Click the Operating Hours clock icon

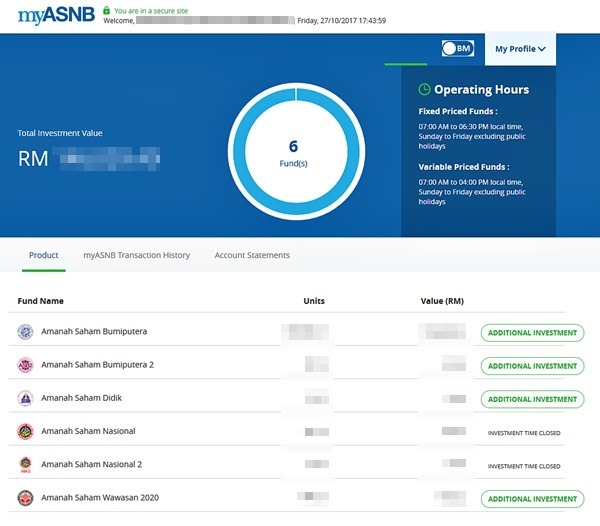pyautogui.click(x=424, y=89)
